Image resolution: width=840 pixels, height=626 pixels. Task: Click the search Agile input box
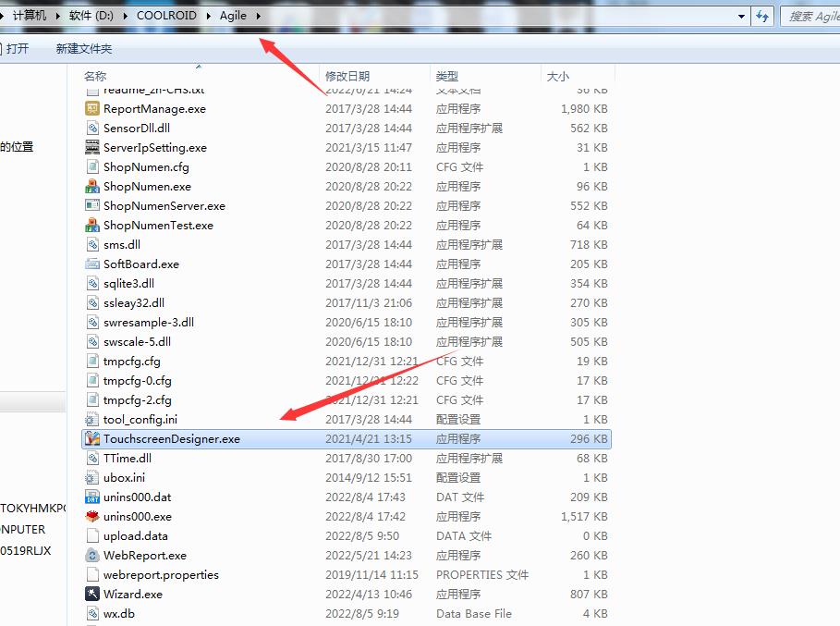point(810,16)
